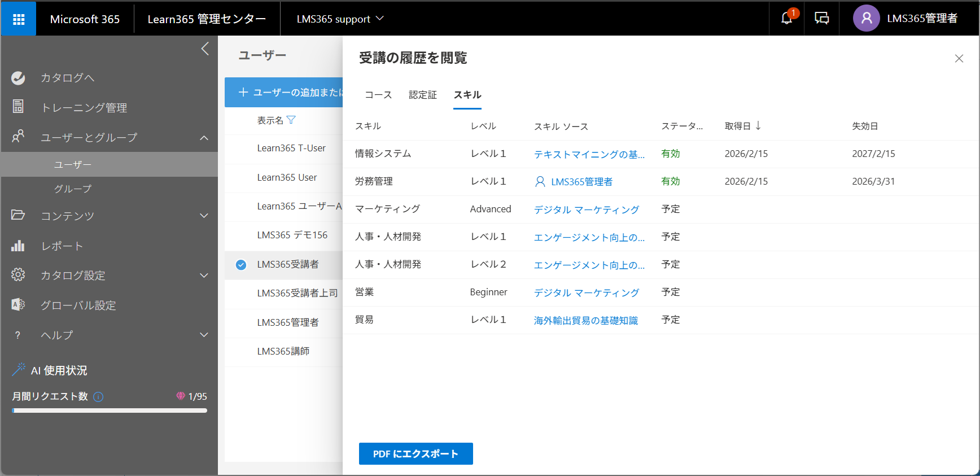Click the monthly request usage progress bar

(110, 411)
